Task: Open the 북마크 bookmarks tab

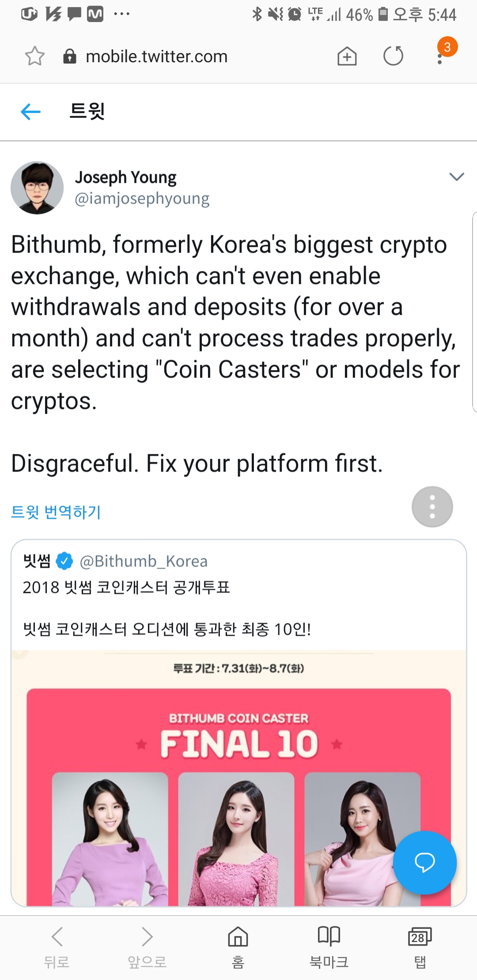Action: [x=329, y=947]
